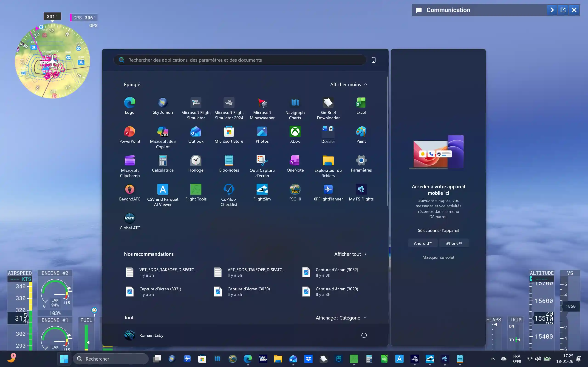This screenshot has width=588, height=367.
Task: Open Romain Laby user account menu
Action: click(x=144, y=335)
